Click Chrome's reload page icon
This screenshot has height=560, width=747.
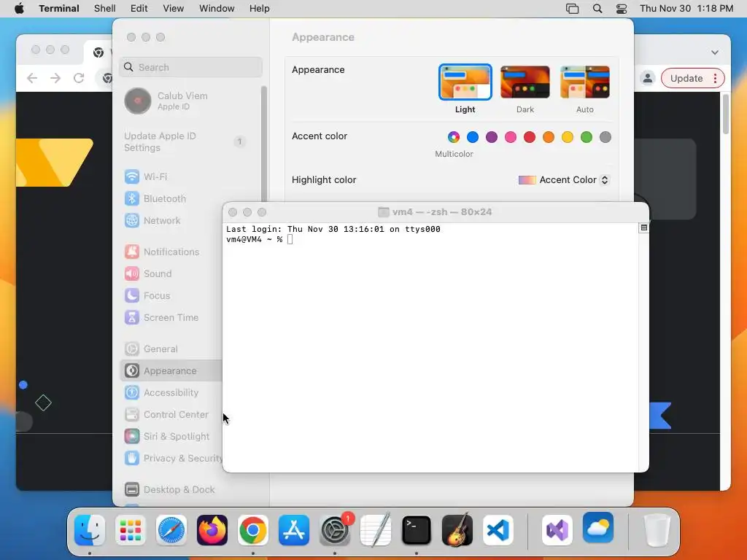(x=79, y=78)
